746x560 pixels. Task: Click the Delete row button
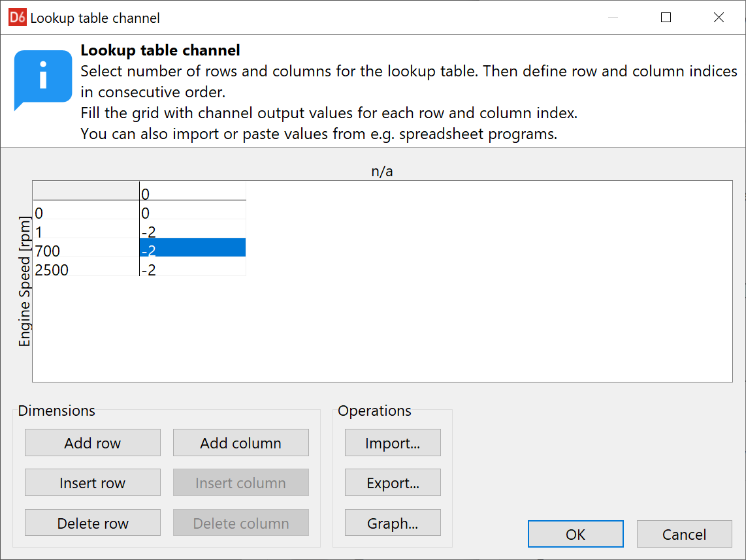[x=92, y=523]
